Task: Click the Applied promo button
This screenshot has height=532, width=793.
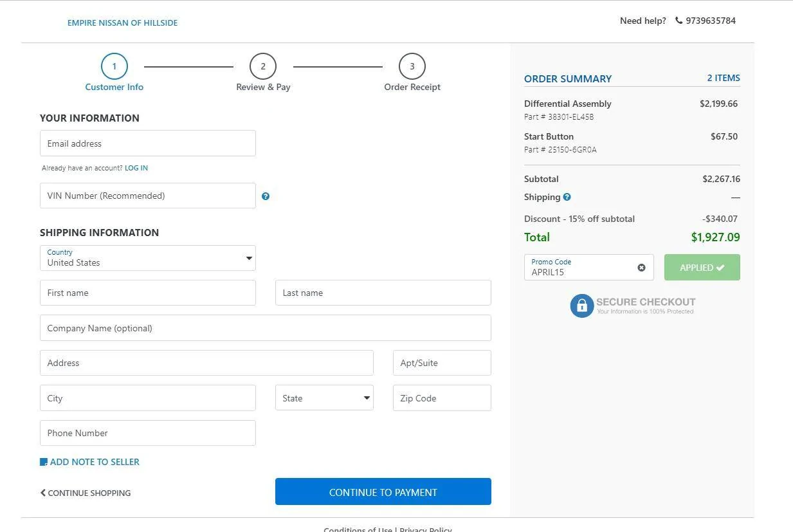Action: tap(702, 268)
